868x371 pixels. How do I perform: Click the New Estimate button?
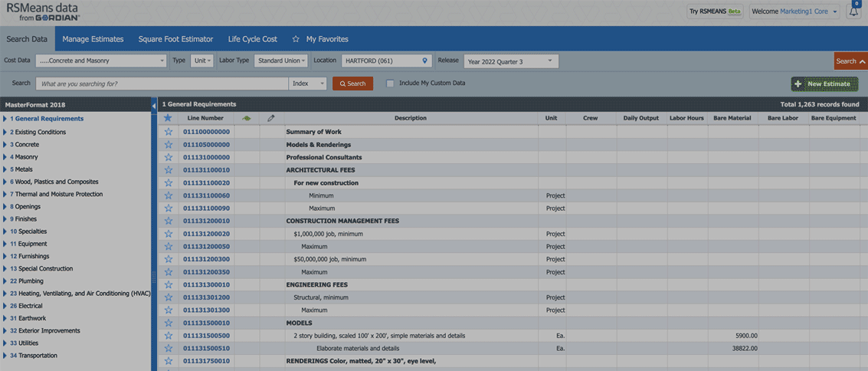[x=825, y=84]
